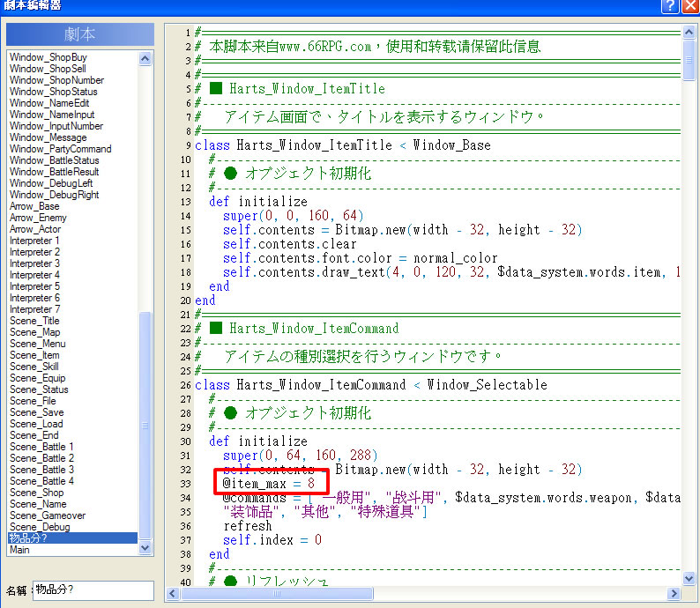
Task: Select Scene_Battle 3 script
Action: pos(41,470)
